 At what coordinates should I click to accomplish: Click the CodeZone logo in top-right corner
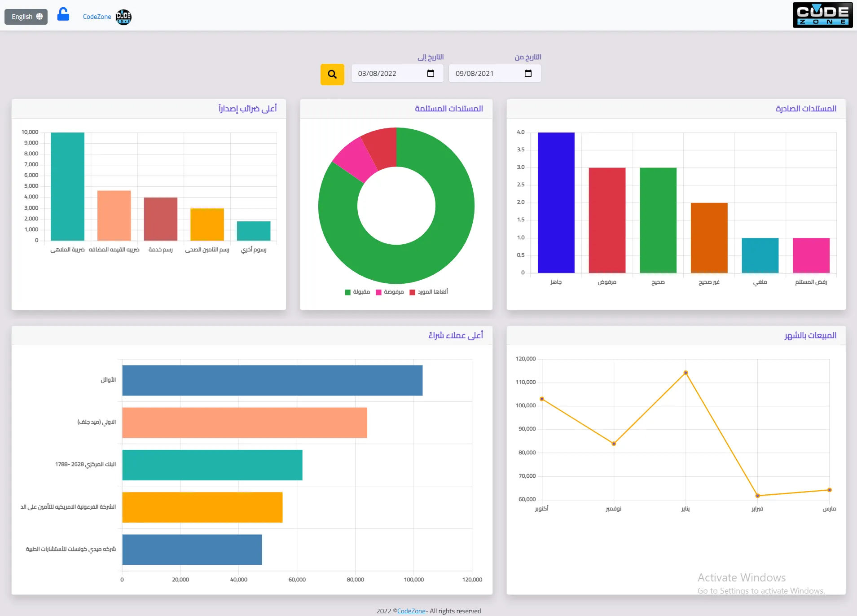click(x=822, y=15)
